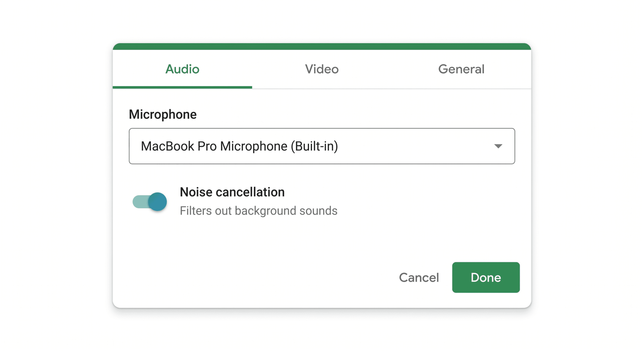Switch to the Audio tab
This screenshot has width=644, height=351.
point(182,69)
